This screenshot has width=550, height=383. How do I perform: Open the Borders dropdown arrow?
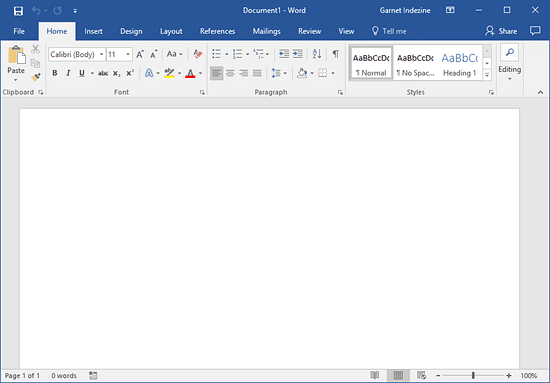tap(333, 73)
